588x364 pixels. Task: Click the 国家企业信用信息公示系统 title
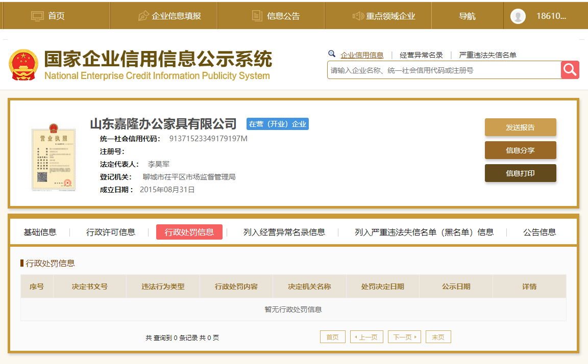158,59
